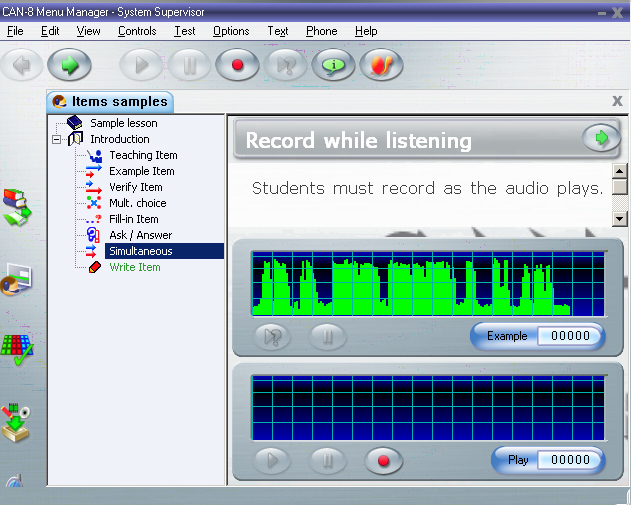Screen dimensions: 631x505
Task: Click the scroll down arrow of instructions
Action: tap(620, 219)
